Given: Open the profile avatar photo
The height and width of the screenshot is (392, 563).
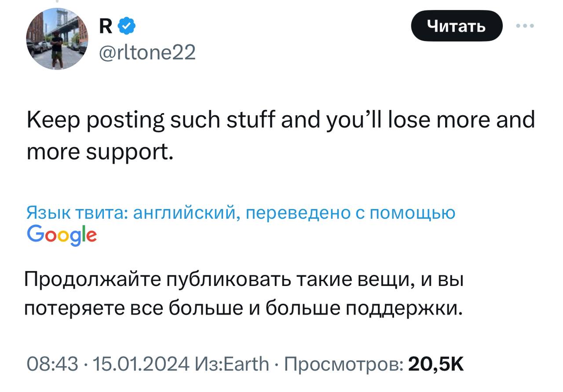Looking at the screenshot, I should 57,39.
